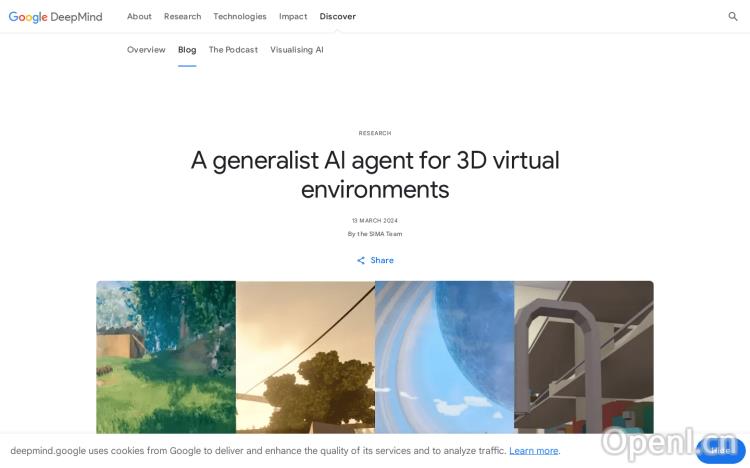This screenshot has width=750, height=468.
Task: Switch to the Overview tab
Action: (x=146, y=50)
